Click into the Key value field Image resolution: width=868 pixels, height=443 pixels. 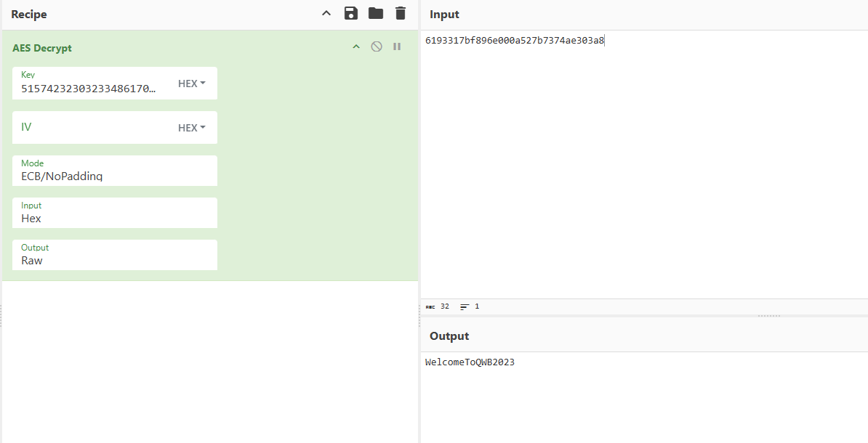pos(89,89)
